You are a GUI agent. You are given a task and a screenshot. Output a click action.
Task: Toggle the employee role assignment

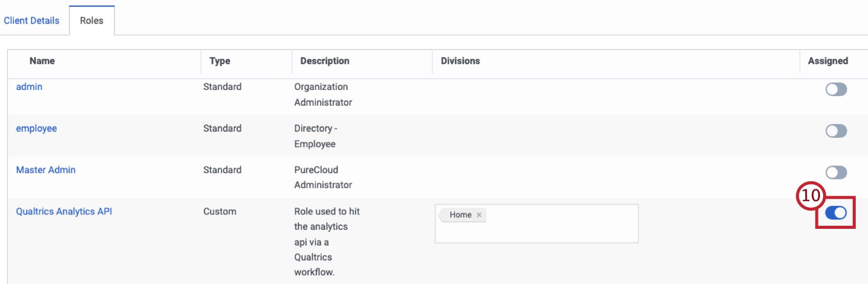tap(836, 131)
